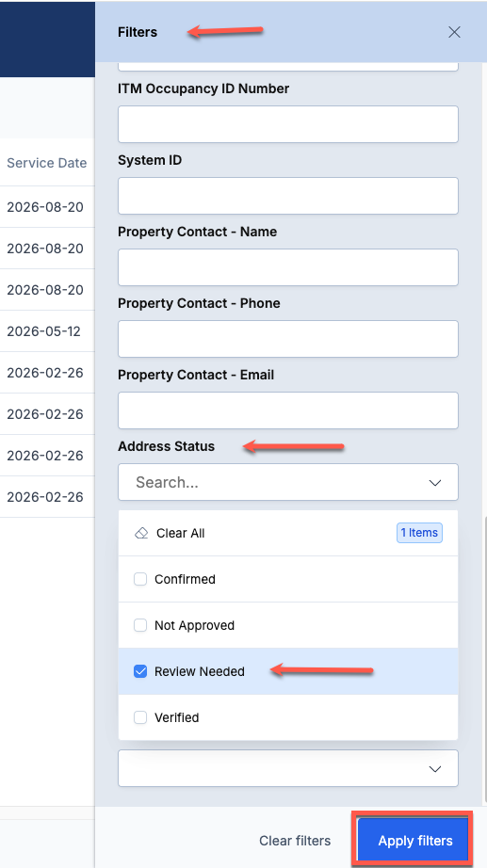Collapse the Address Status dropdown chevron
Screen dimensions: 487x868
click(x=435, y=483)
